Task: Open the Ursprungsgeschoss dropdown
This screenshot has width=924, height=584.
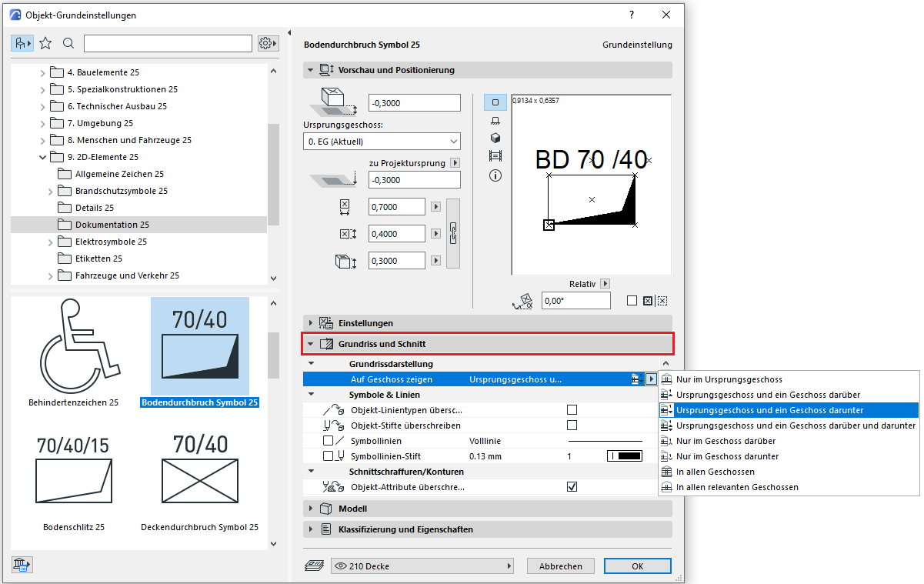Action: 382,142
